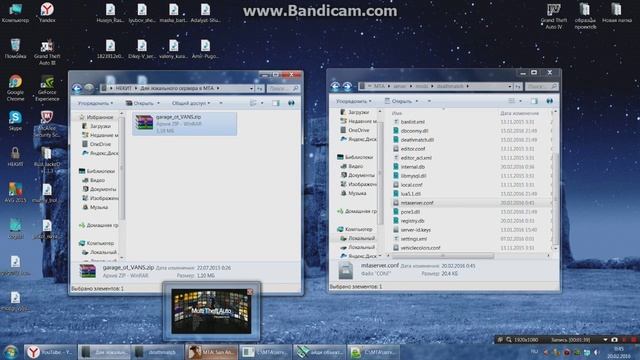
Task: Go back in the НЕКИТ folder window
Action: (x=77, y=88)
